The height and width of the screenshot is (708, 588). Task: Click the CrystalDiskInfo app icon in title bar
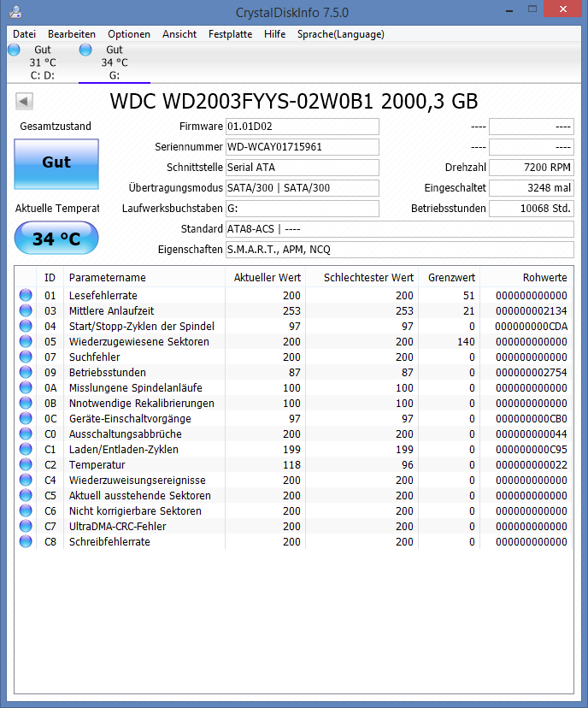(15, 12)
